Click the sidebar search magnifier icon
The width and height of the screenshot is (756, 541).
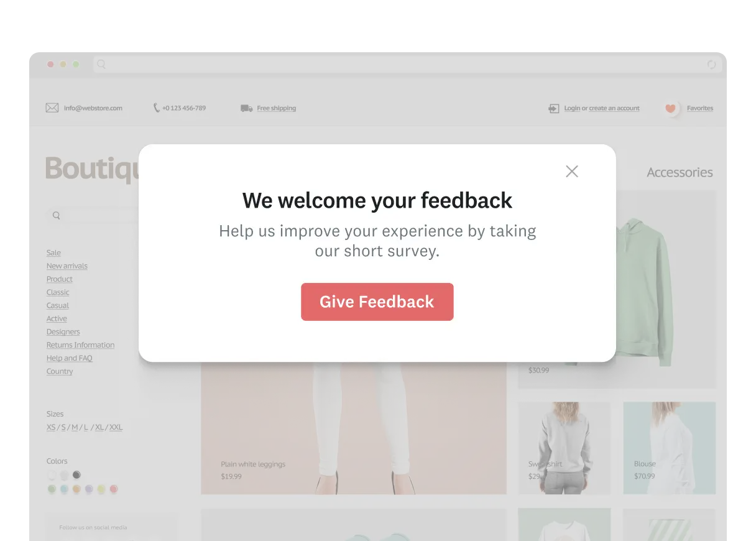(x=57, y=216)
